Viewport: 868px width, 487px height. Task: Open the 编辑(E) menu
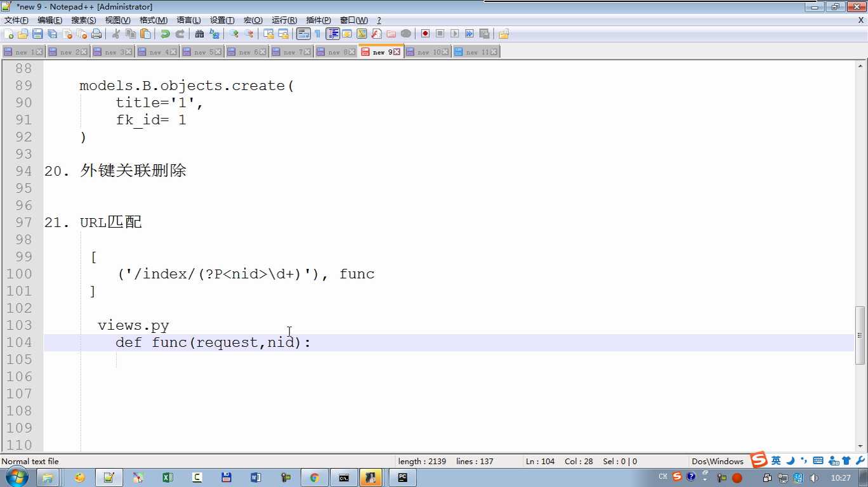click(x=49, y=20)
